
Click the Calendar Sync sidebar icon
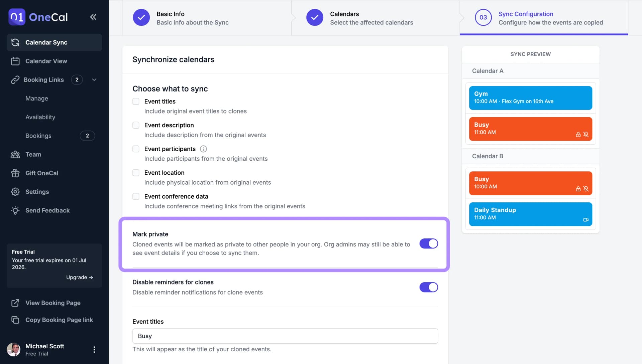coord(15,43)
